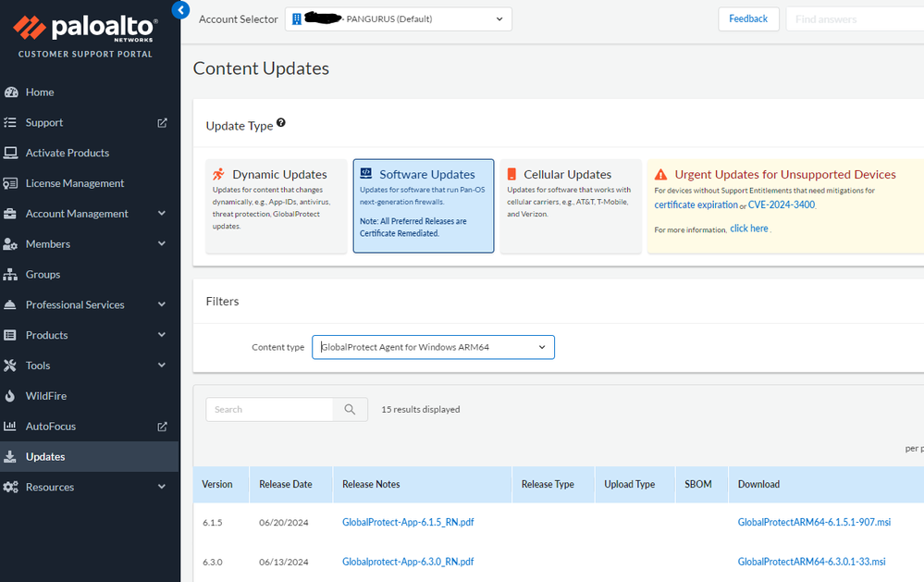Click the Professional Services bell icon

(10, 304)
